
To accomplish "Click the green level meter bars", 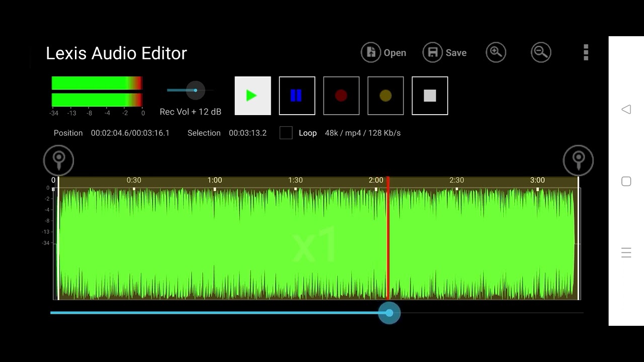I will point(97,92).
